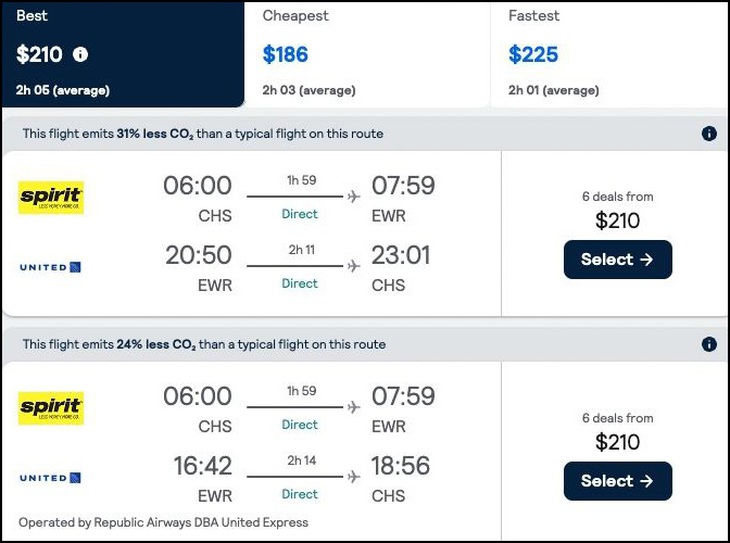Click the Operated by Republic Airways note
Screen dimensions: 730x543
click(x=164, y=522)
